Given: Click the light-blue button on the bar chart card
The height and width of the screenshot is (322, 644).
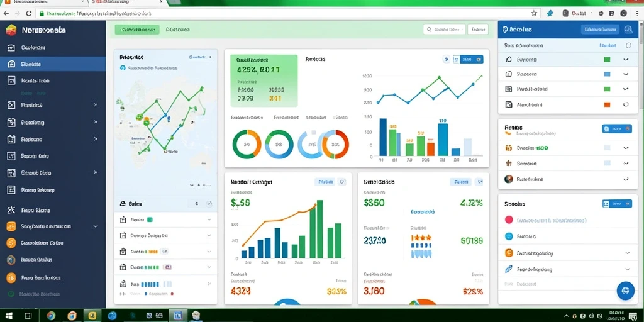Looking at the screenshot, I should pos(325,182).
